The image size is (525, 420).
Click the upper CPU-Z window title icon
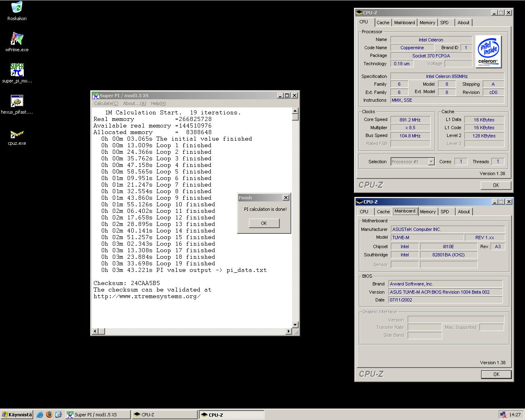pyautogui.click(x=359, y=13)
